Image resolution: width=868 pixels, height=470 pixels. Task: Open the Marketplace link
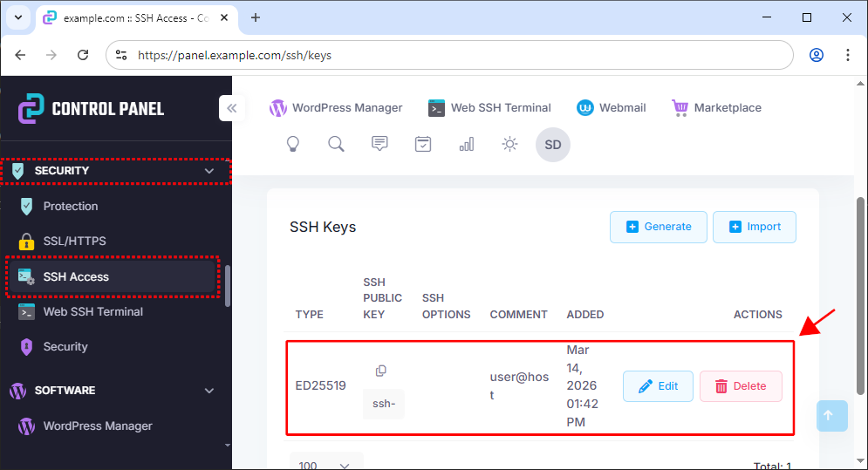coord(717,108)
